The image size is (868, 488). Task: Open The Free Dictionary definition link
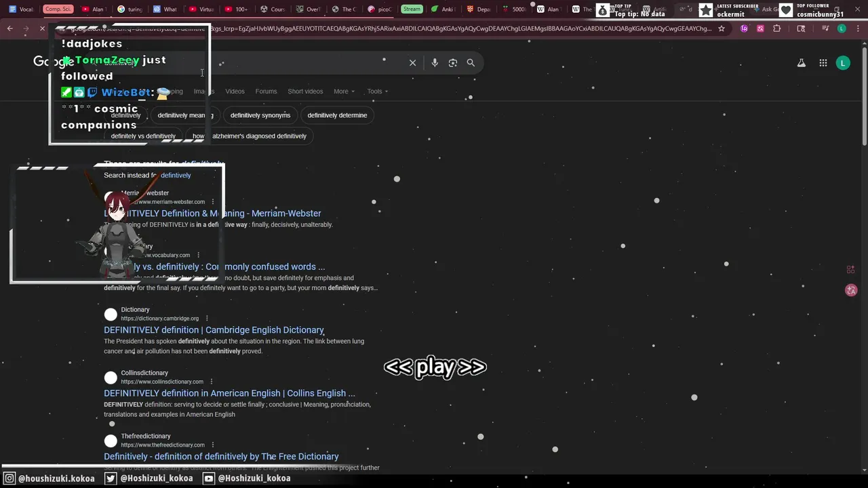click(x=221, y=456)
